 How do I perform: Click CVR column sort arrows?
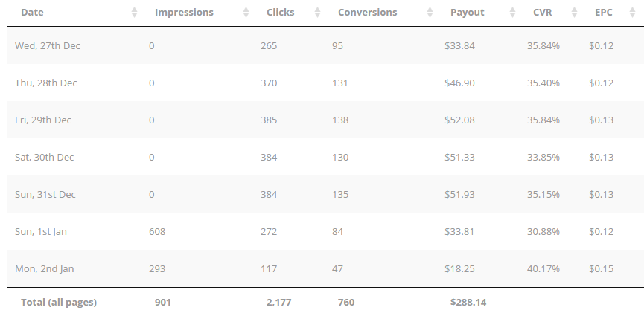pyautogui.click(x=575, y=13)
